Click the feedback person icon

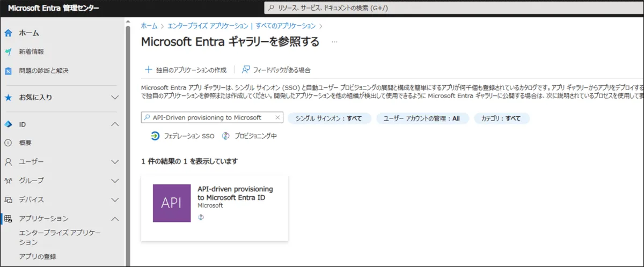[246, 70]
